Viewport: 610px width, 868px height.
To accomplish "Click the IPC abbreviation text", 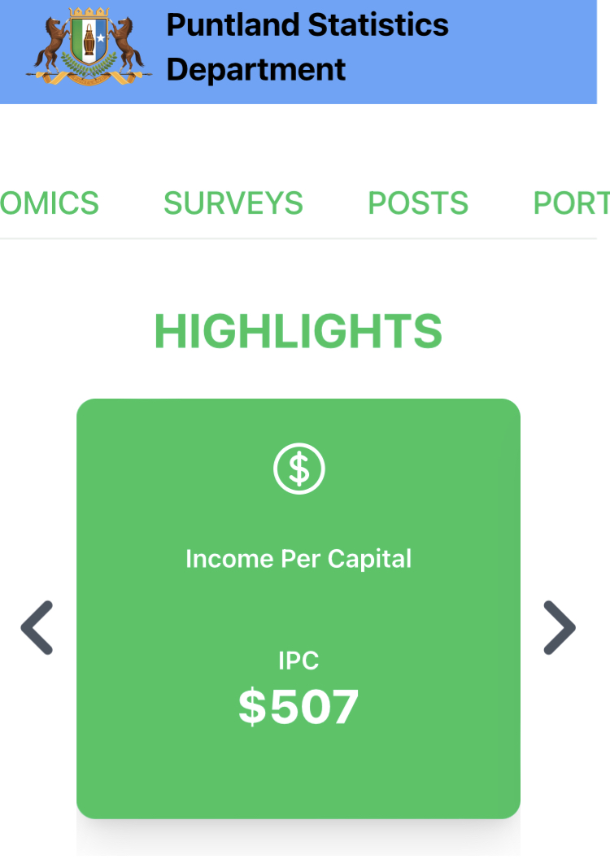I will tap(298, 661).
